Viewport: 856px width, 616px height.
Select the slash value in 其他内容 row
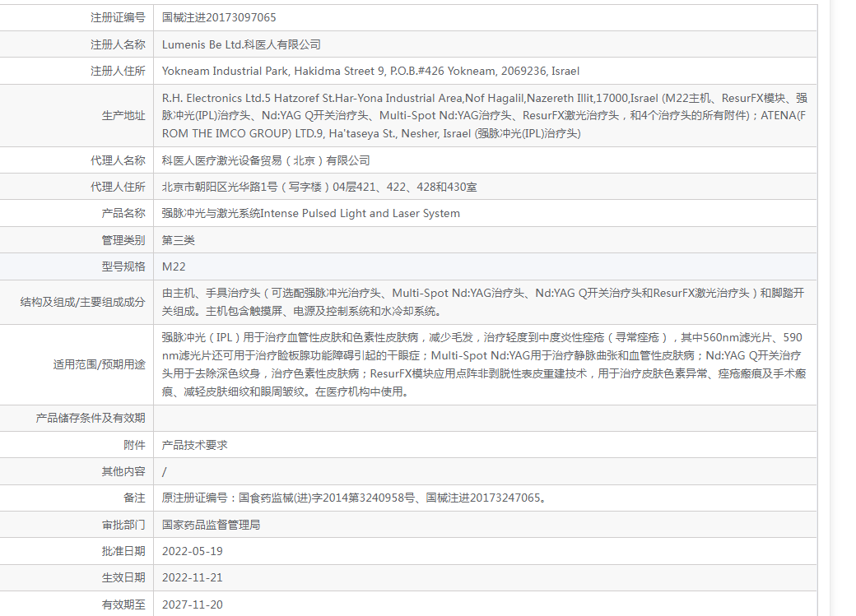(x=165, y=471)
